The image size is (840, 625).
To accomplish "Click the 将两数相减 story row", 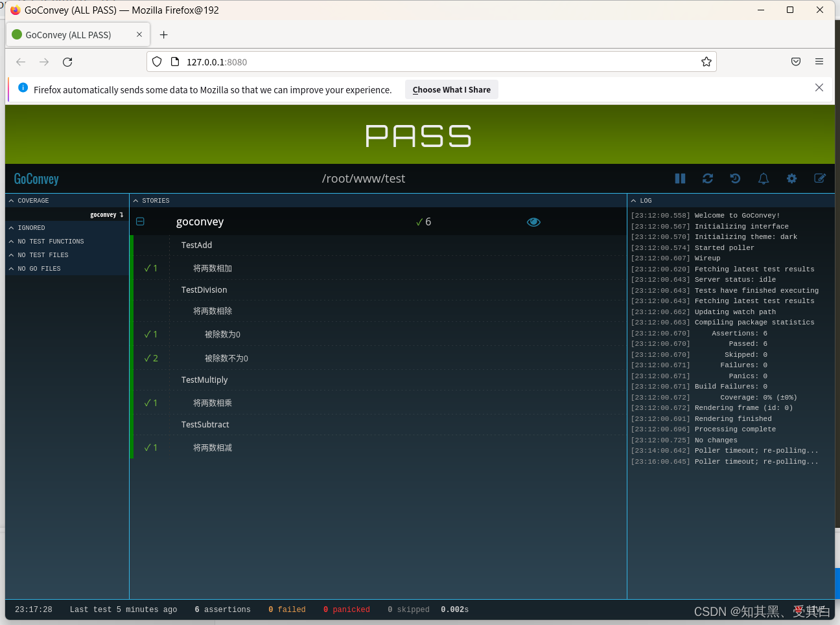I will (379, 448).
